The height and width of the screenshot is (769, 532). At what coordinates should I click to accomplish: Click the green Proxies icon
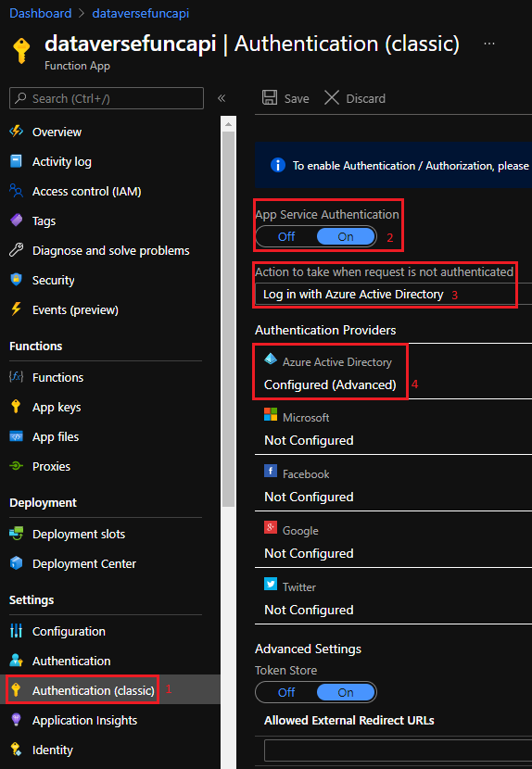(x=16, y=466)
